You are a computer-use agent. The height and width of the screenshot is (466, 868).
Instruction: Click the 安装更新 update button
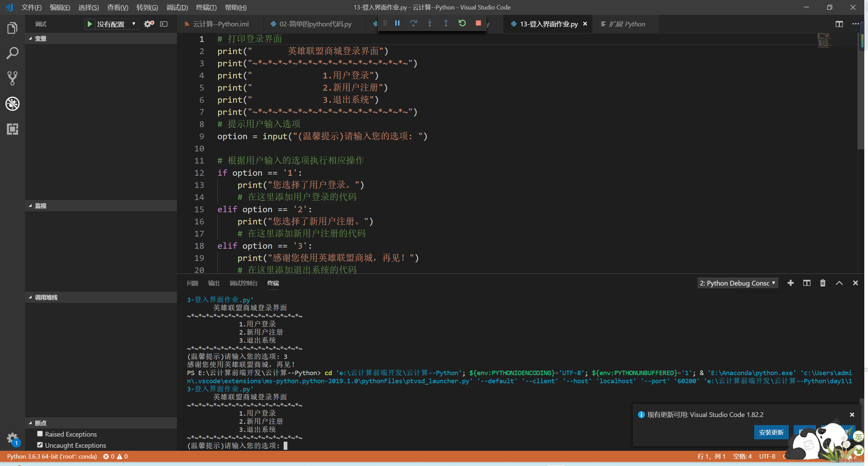pos(771,432)
